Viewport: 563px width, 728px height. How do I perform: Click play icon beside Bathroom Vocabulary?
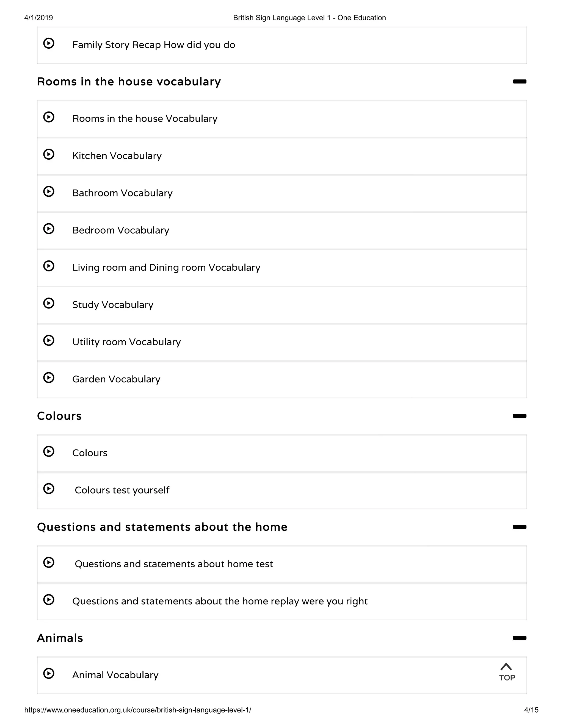click(49, 192)
